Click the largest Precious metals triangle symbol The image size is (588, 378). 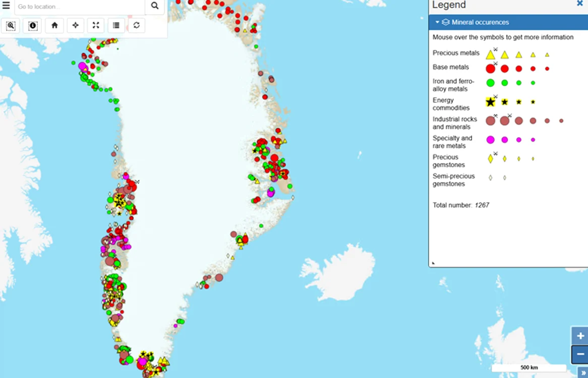[491, 55]
